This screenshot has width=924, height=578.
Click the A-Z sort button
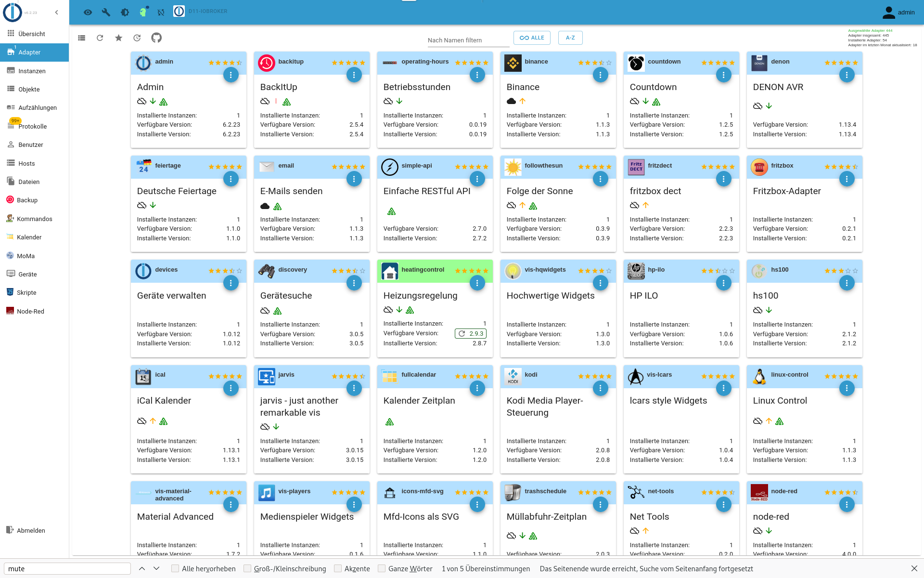[570, 38]
